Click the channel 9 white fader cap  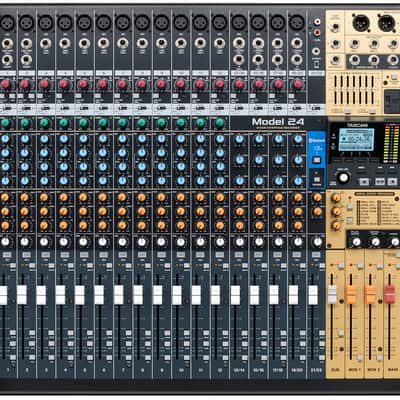tap(157, 295)
